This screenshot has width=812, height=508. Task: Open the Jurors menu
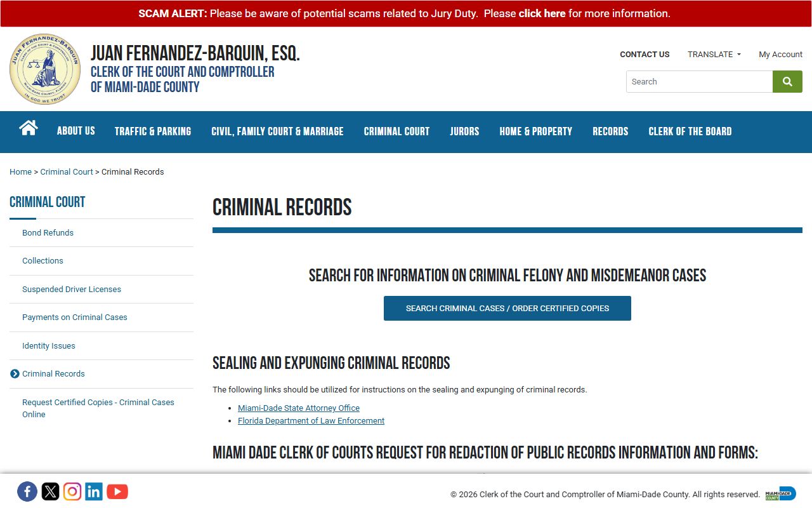[x=464, y=131]
